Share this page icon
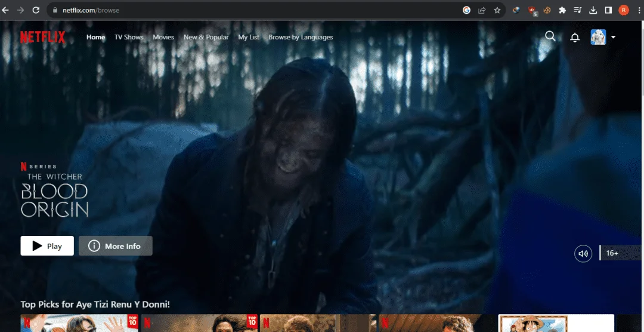This screenshot has height=332, width=644. 482,10
